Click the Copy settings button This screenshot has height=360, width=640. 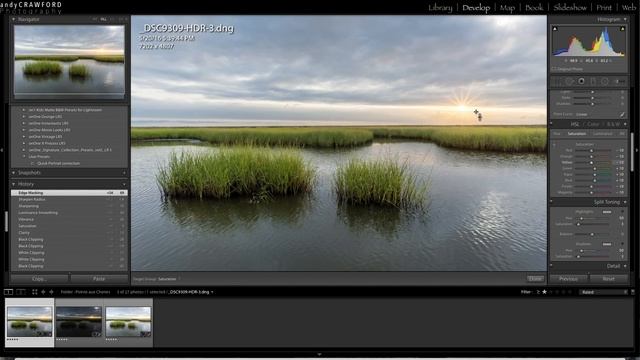[x=39, y=279]
